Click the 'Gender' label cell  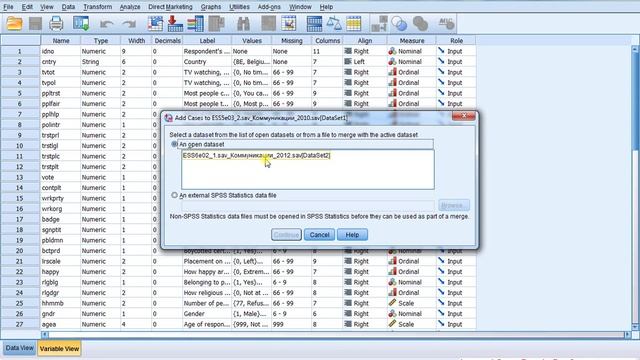pyautogui.click(x=207, y=313)
